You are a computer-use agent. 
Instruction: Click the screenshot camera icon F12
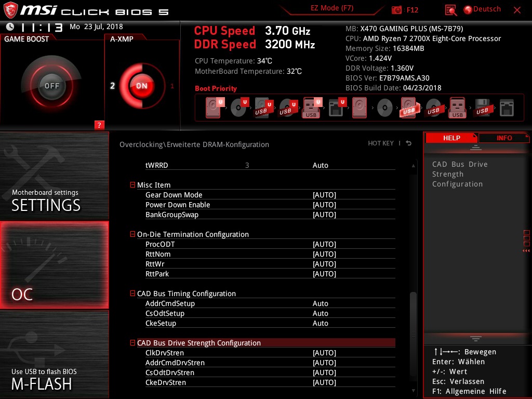pos(396,10)
